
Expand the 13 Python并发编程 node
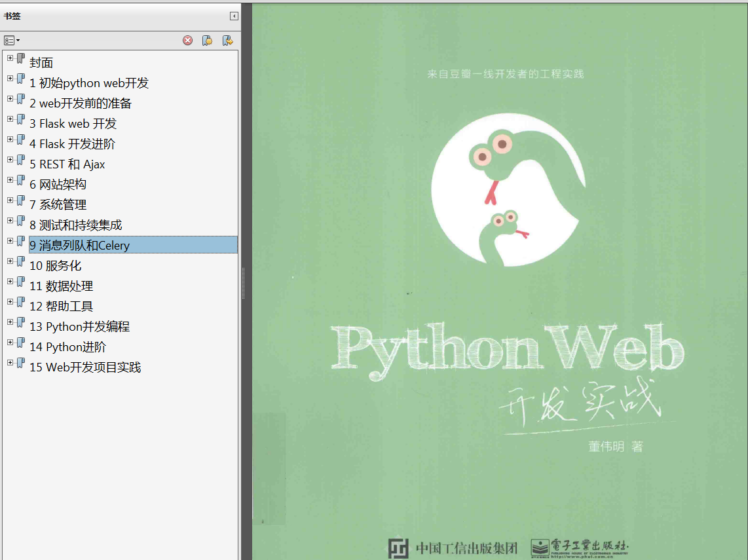pos(10,322)
